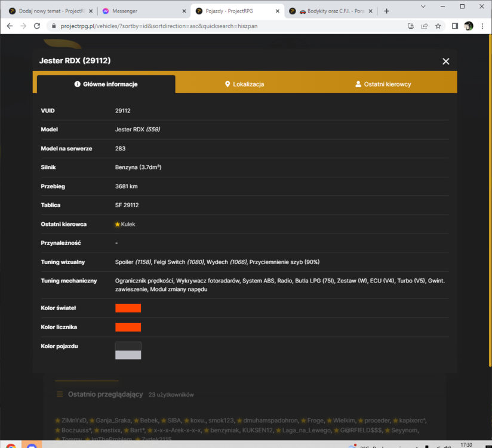Open the Ganja_Sraka user link

(113, 421)
